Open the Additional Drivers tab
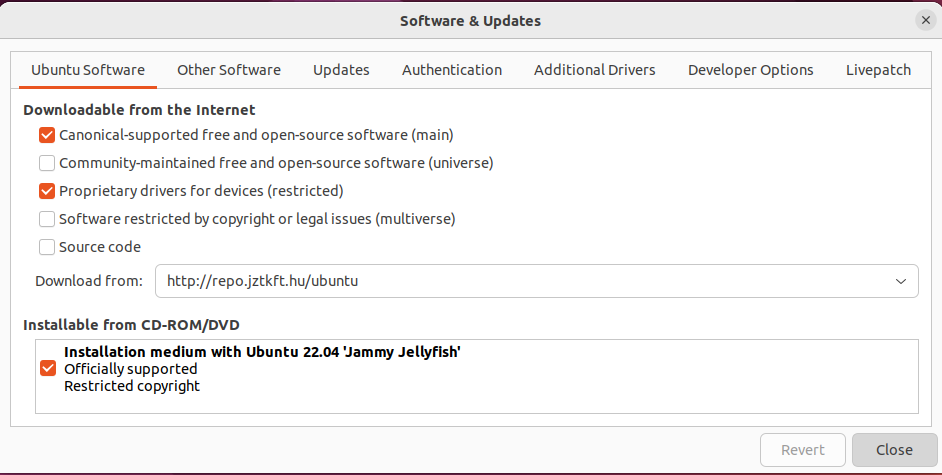 point(595,70)
